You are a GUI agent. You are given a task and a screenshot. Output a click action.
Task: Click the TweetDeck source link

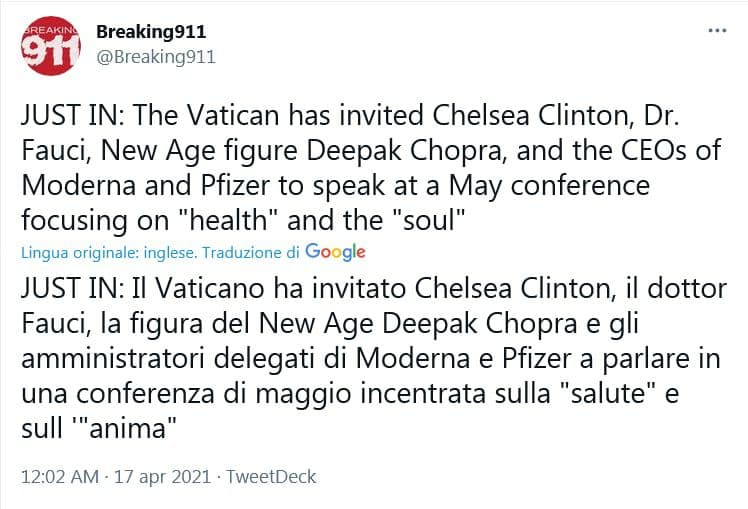click(x=271, y=477)
